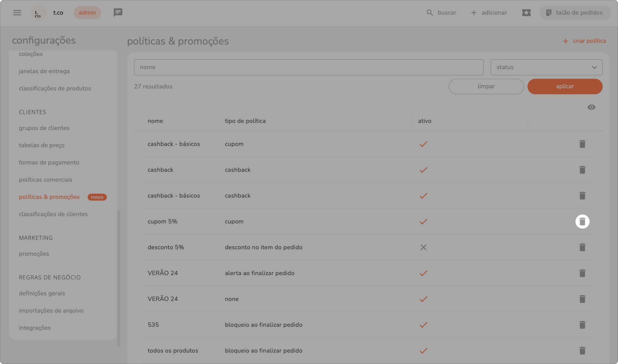Image resolution: width=618 pixels, height=364 pixels.
Task: Open the hamburger menu
Action: coord(17,13)
